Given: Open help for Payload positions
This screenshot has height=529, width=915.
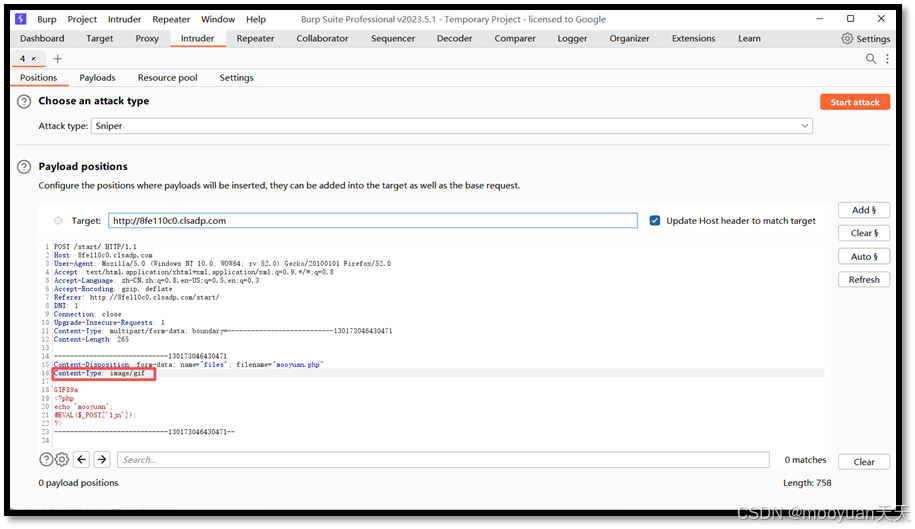Looking at the screenshot, I should pyautogui.click(x=24, y=167).
